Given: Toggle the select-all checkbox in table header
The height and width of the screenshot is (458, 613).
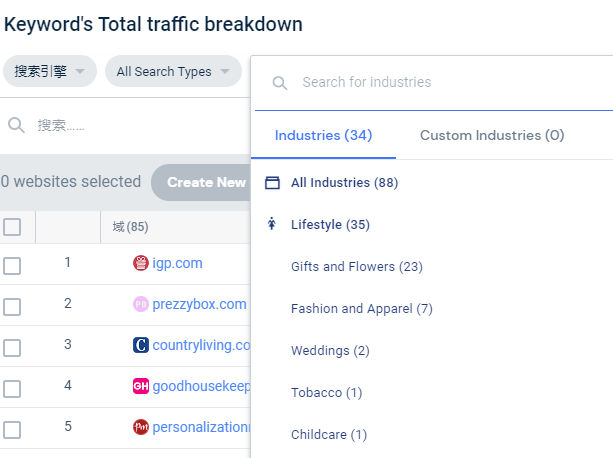Looking at the screenshot, I should click(12, 227).
